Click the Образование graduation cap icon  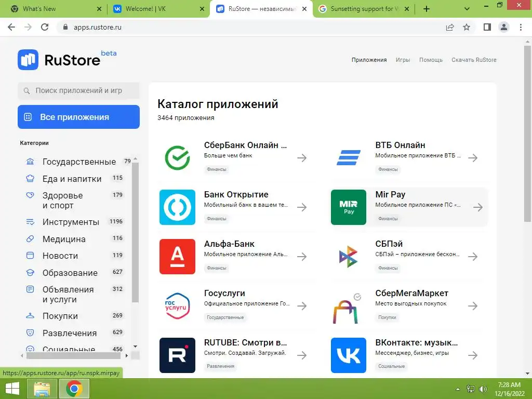(x=30, y=272)
